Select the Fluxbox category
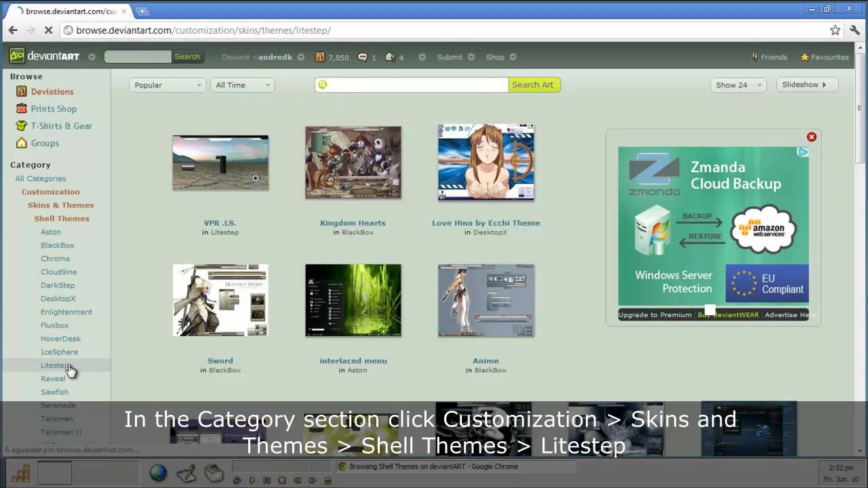The image size is (868, 488). pos(55,325)
